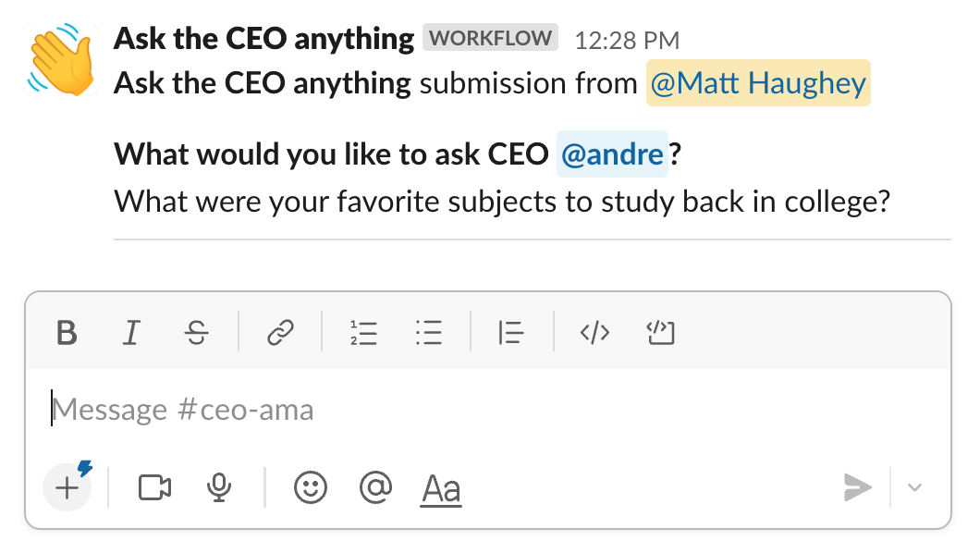Start an ordered numbered list

coord(363,332)
